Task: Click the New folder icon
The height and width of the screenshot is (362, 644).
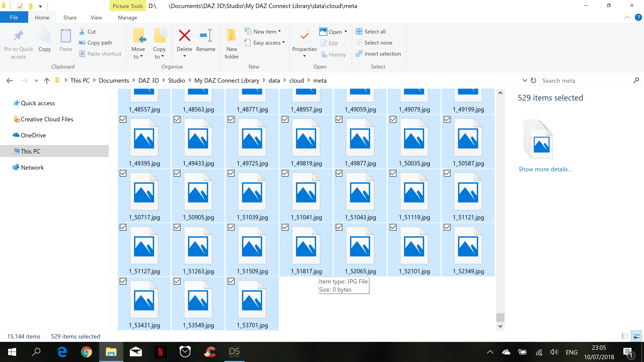Action: pos(231,36)
